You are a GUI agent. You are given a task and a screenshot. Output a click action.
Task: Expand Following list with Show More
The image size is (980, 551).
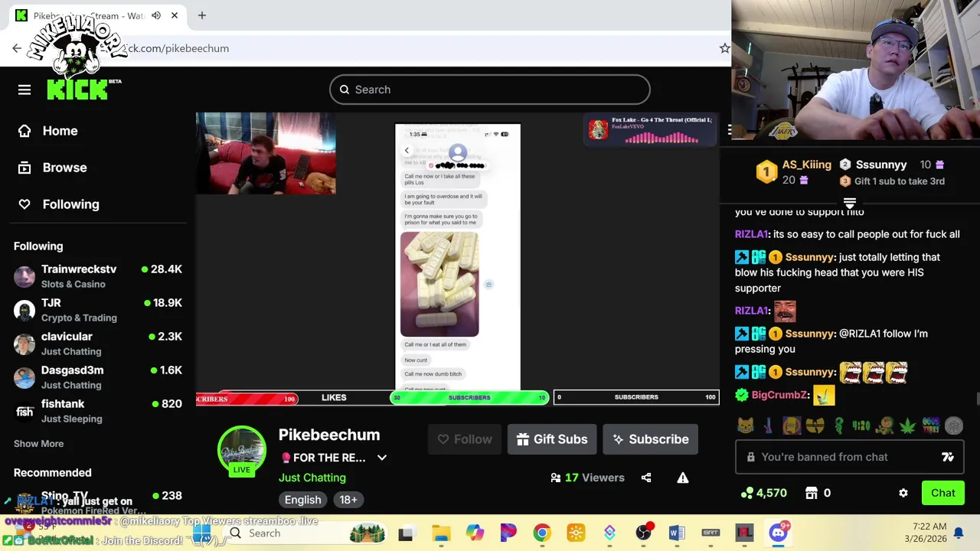pyautogui.click(x=38, y=444)
